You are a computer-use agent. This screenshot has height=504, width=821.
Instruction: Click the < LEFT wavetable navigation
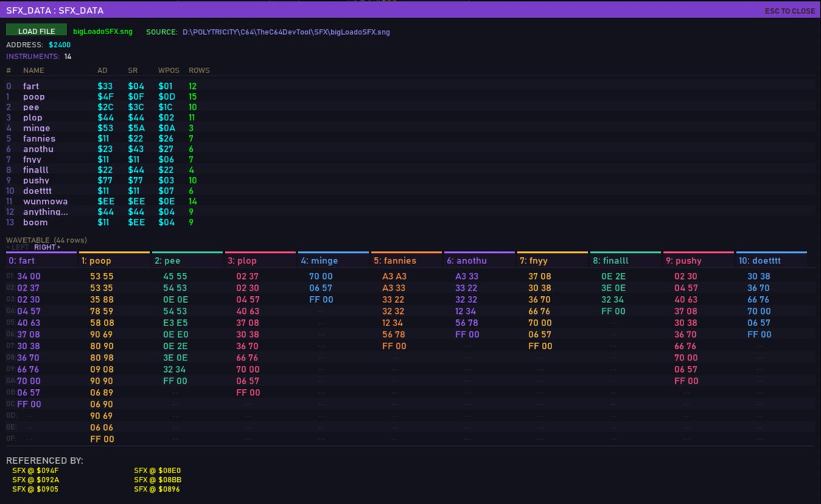pyautogui.click(x=18, y=248)
